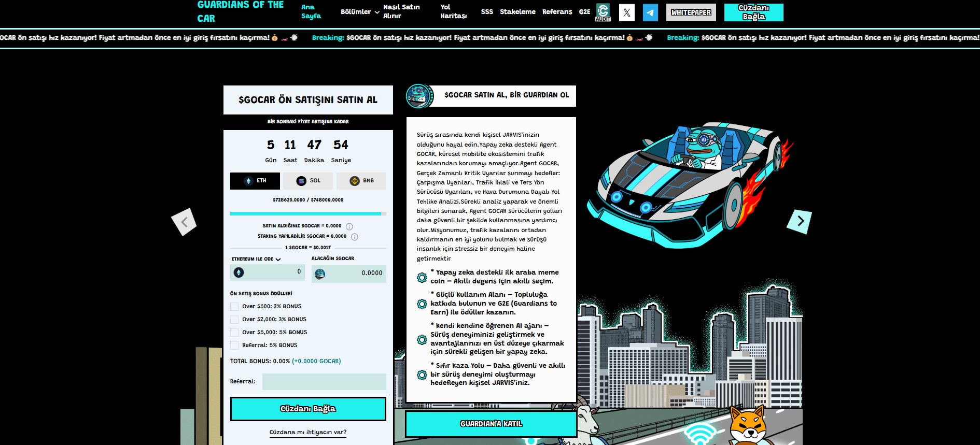Open Nasıl Satın Alınır nav item

pos(401,11)
